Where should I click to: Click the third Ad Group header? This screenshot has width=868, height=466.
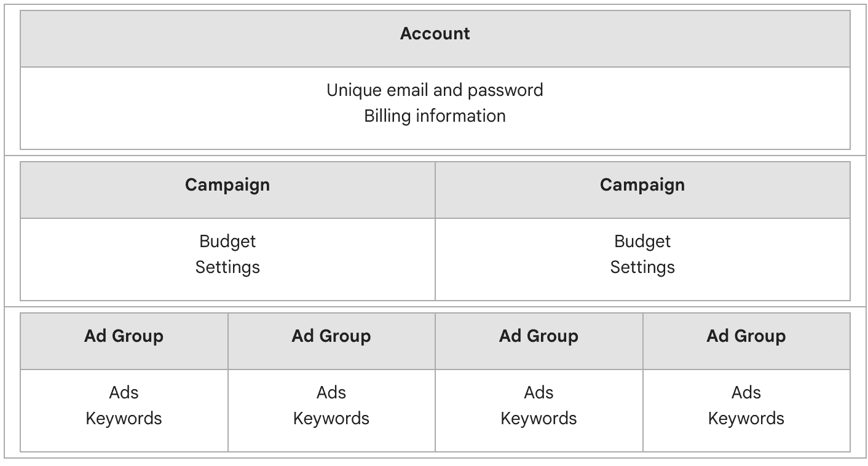tap(539, 336)
